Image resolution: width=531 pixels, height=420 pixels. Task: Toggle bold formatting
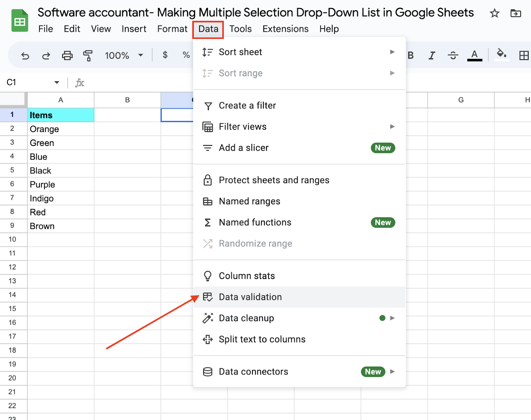click(x=411, y=55)
